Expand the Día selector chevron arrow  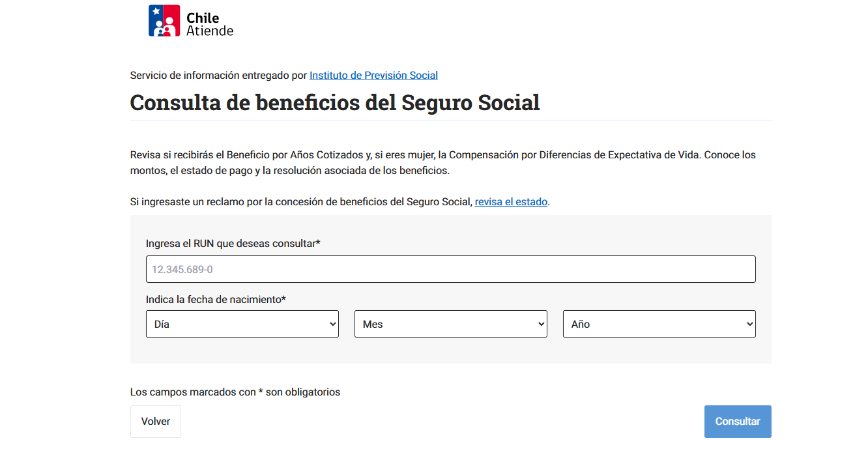click(331, 324)
